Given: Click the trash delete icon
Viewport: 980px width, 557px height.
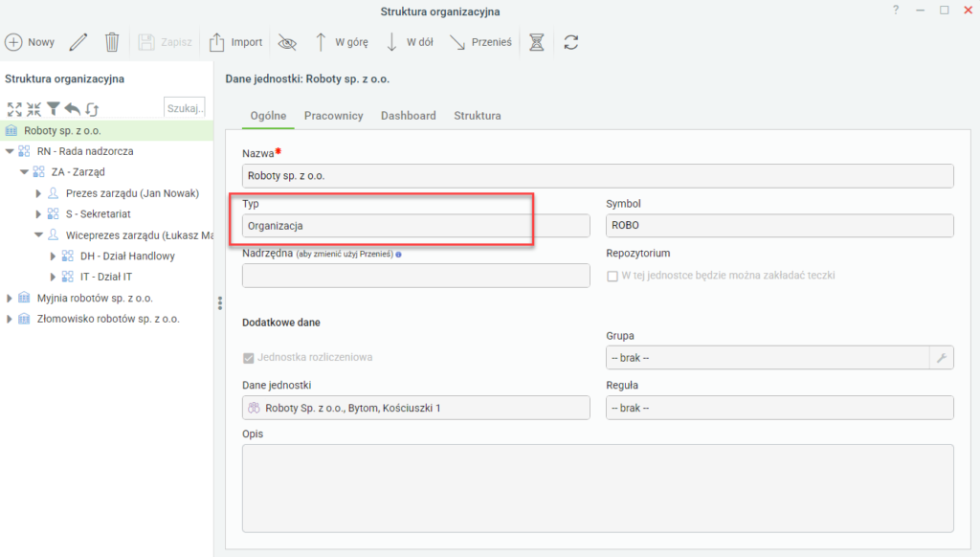Looking at the screenshot, I should pos(112,42).
